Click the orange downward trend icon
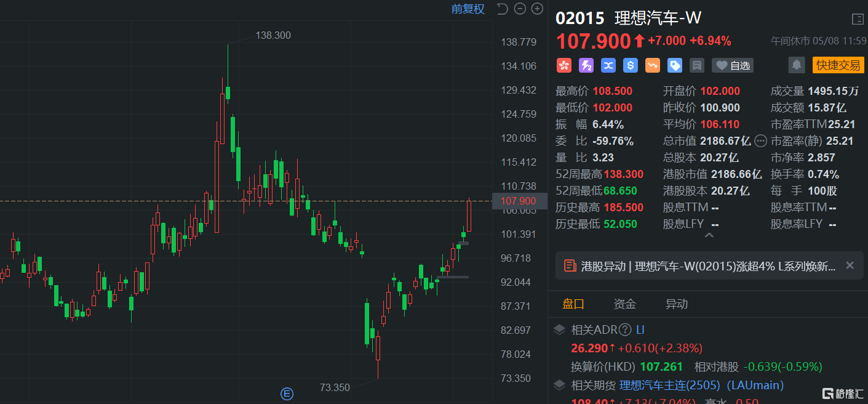 [653, 65]
